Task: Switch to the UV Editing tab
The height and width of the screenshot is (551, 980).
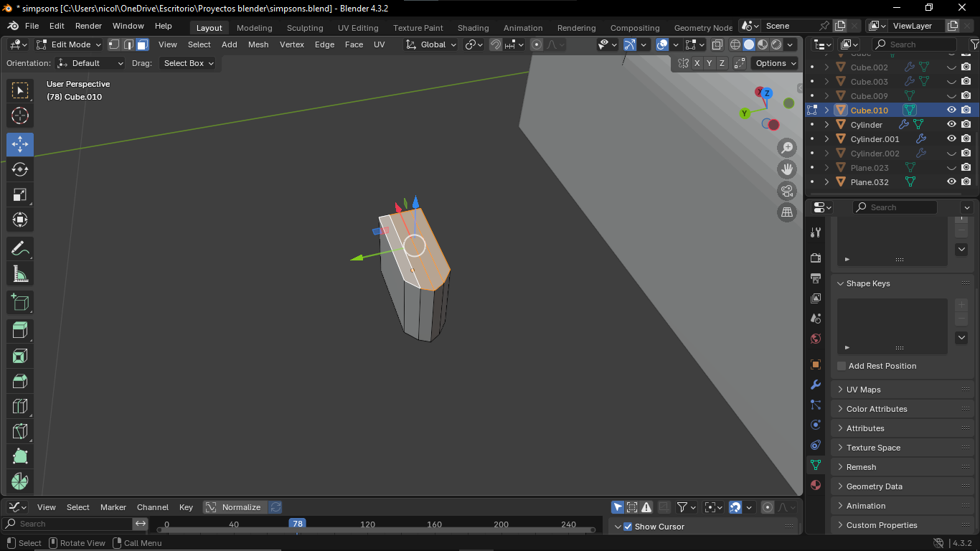Action: coord(358,28)
